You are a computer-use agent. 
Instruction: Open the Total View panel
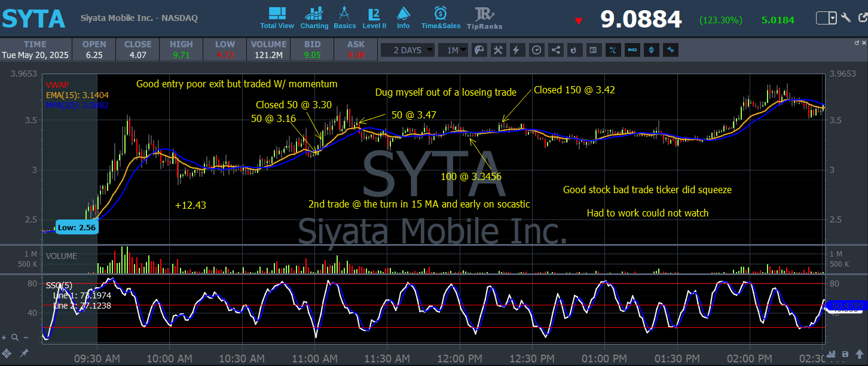click(277, 18)
